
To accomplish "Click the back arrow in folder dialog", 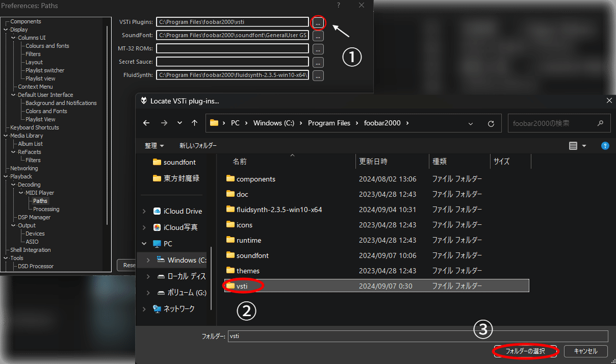I will tap(146, 123).
